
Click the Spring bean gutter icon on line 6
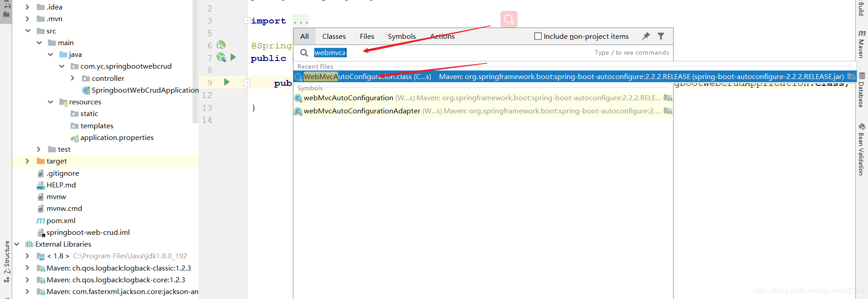[221, 45]
